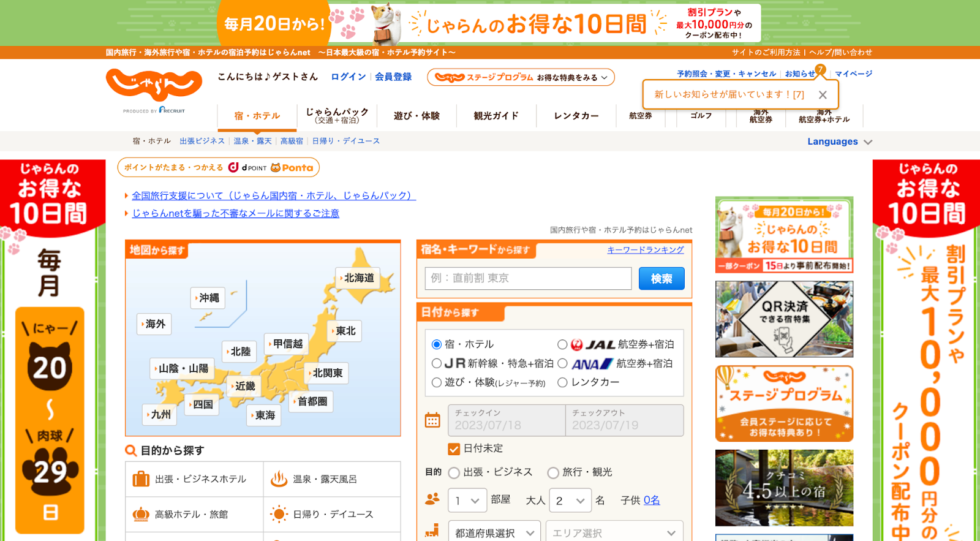Uncheck the 日付未定 checkbox
The height and width of the screenshot is (541, 980).
(x=454, y=448)
